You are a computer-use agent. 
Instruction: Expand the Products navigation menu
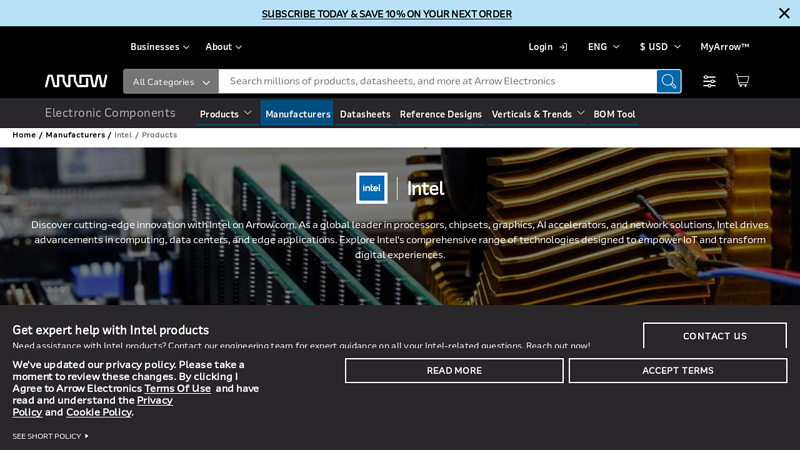(226, 114)
